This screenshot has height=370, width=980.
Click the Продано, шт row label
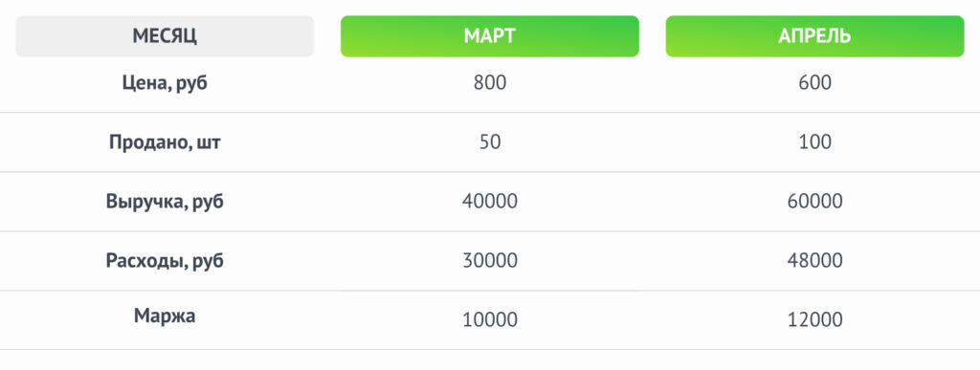165,142
